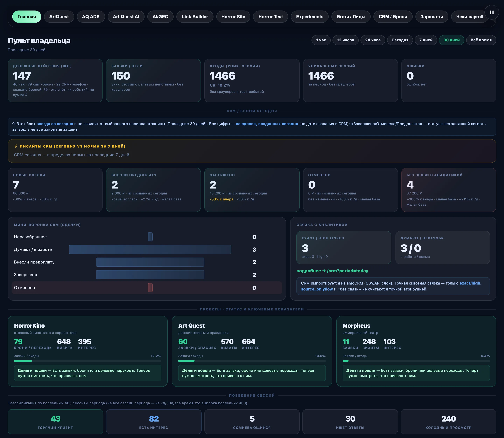Select the 30 дней period filter

coord(451,40)
